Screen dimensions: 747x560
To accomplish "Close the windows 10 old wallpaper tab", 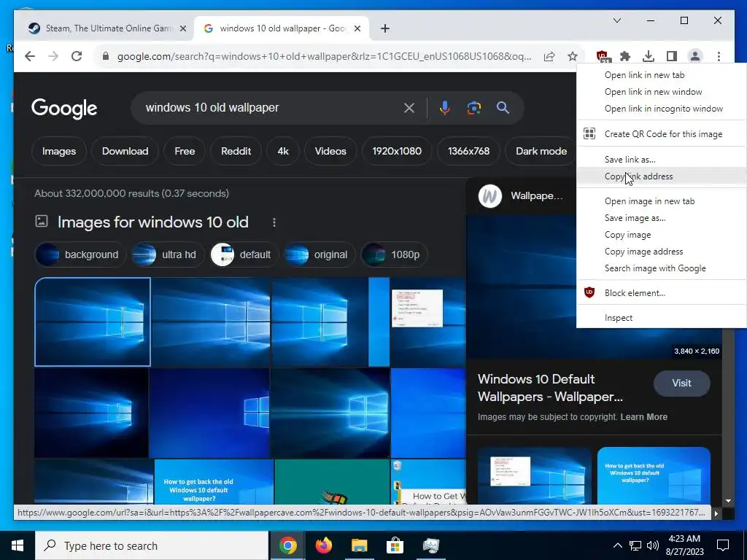I will tap(357, 28).
